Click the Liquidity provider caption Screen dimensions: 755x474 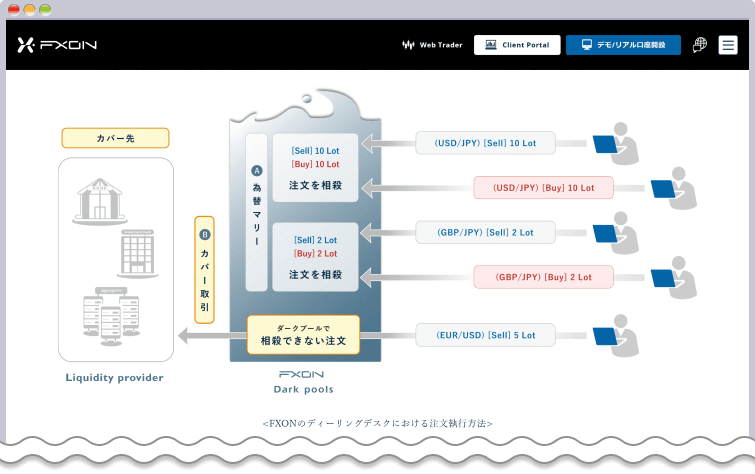pyautogui.click(x=115, y=378)
